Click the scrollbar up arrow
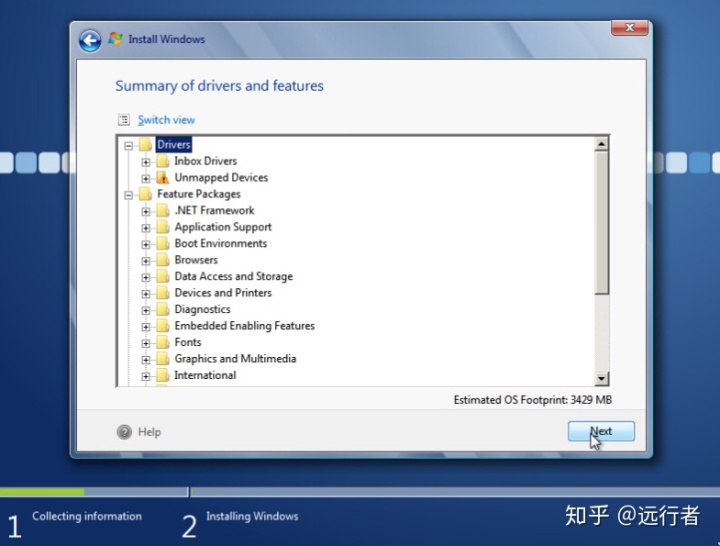This screenshot has height=546, width=720. click(602, 145)
